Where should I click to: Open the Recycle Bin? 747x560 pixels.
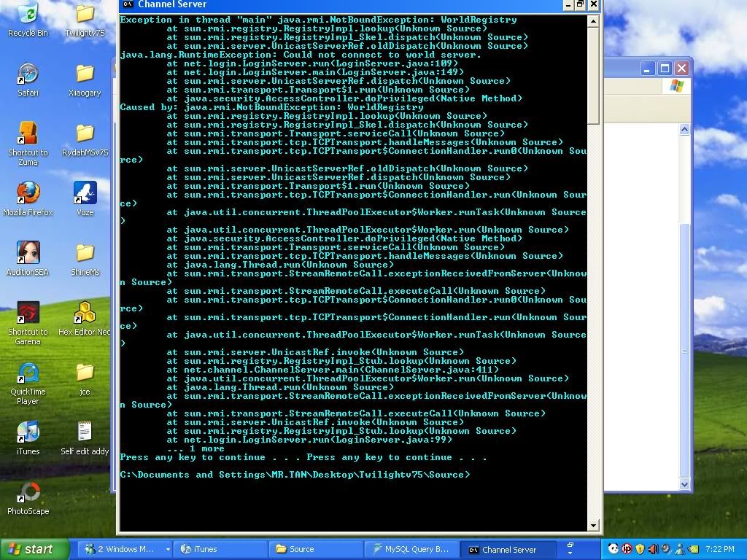[x=28, y=15]
